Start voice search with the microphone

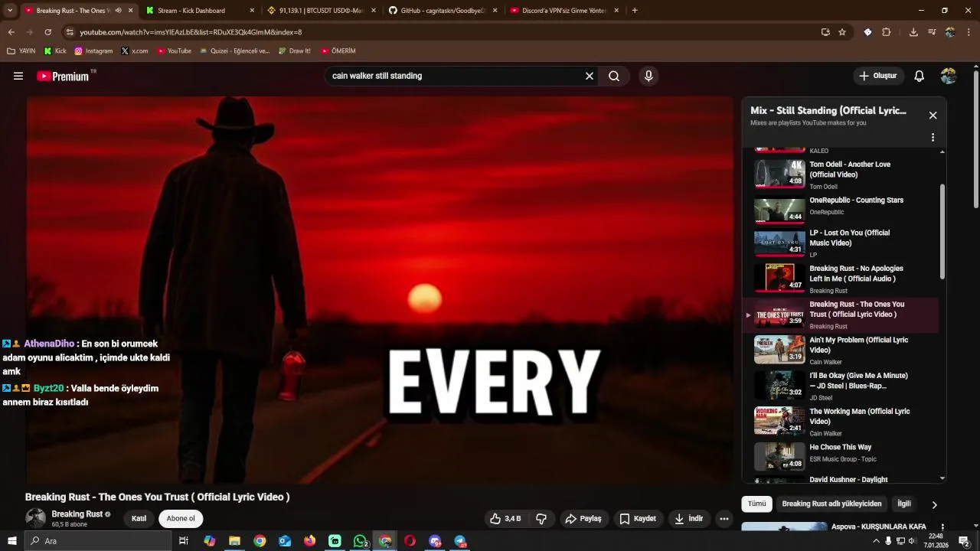coord(648,76)
